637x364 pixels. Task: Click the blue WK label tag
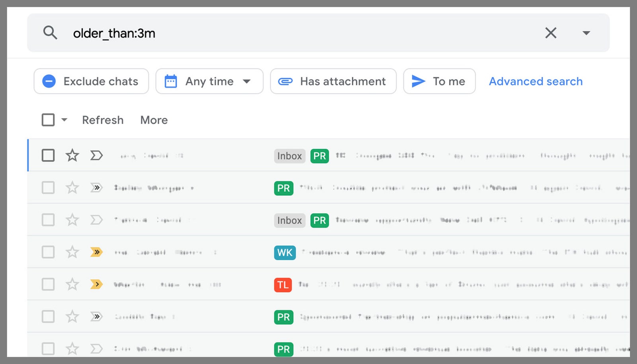point(285,253)
